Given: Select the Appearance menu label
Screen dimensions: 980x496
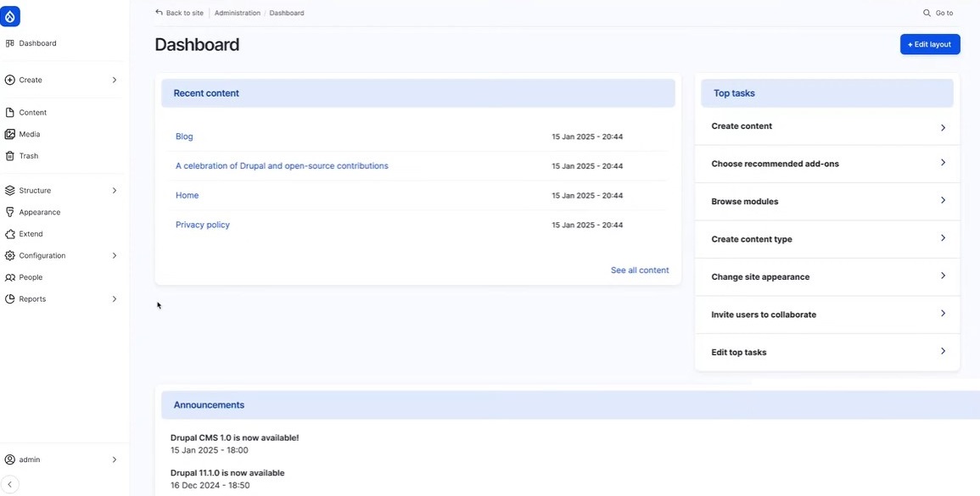Looking at the screenshot, I should coord(39,213).
